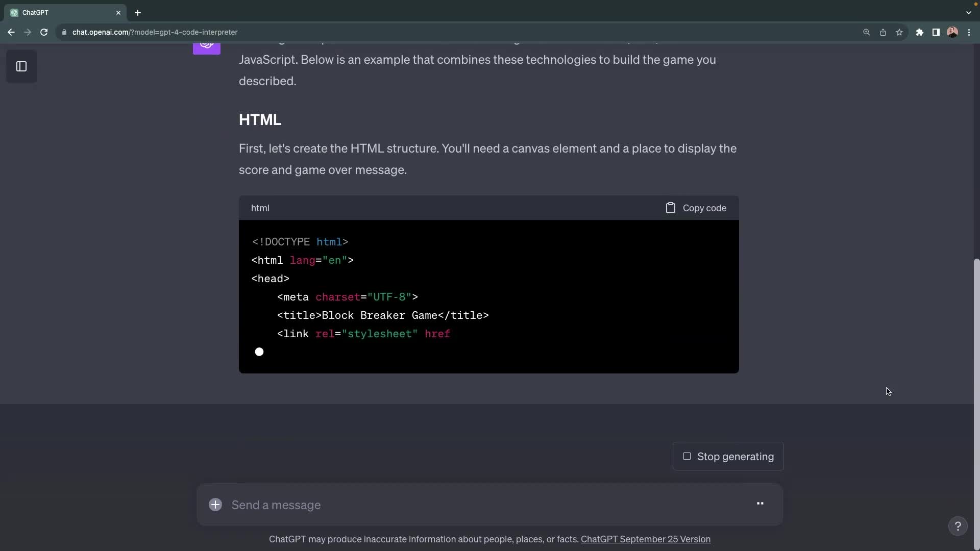Screen dimensions: 980x551
Task: Toggle the browser side panel icon
Action: [936, 32]
